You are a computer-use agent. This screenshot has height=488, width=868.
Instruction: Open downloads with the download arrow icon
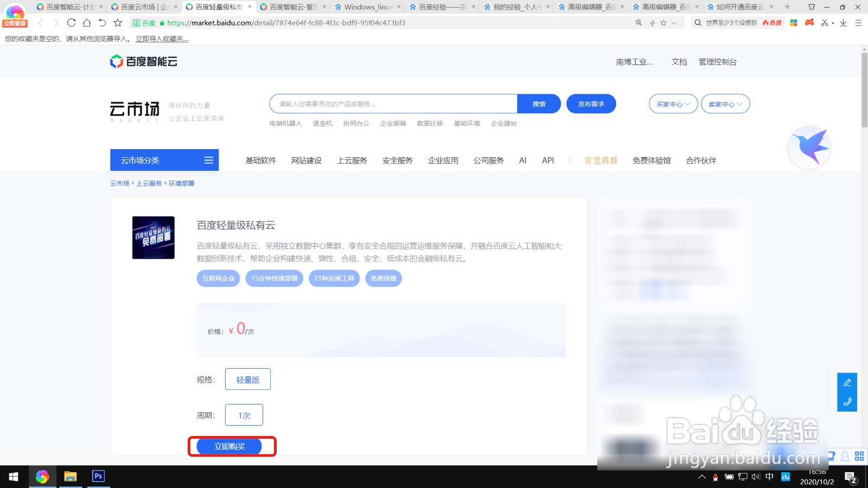pyautogui.click(x=843, y=23)
